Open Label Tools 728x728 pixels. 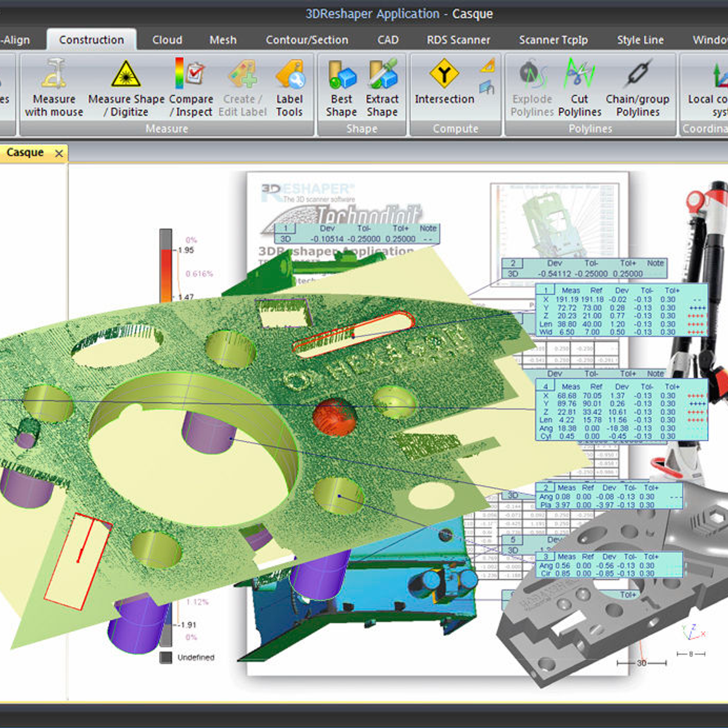[x=289, y=88]
